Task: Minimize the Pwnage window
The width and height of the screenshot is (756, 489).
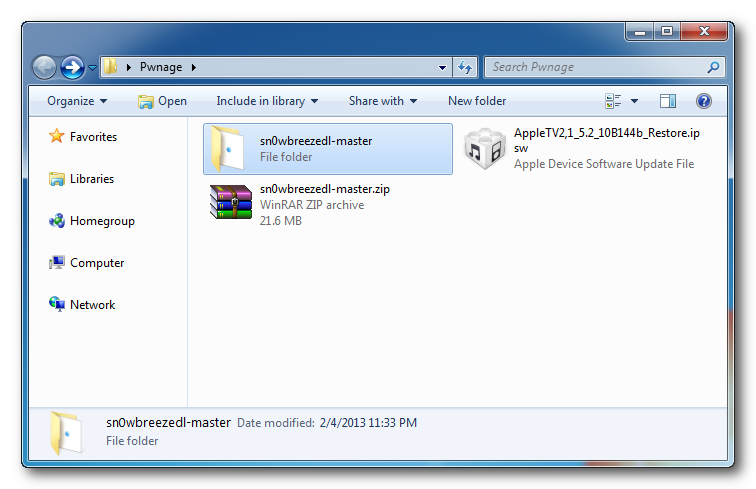Action: tap(640, 32)
